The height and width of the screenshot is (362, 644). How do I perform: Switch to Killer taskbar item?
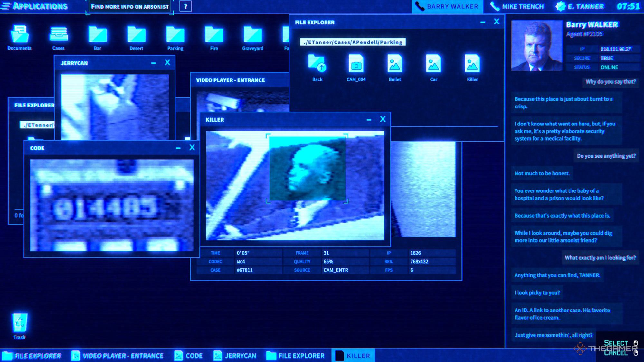point(353,356)
